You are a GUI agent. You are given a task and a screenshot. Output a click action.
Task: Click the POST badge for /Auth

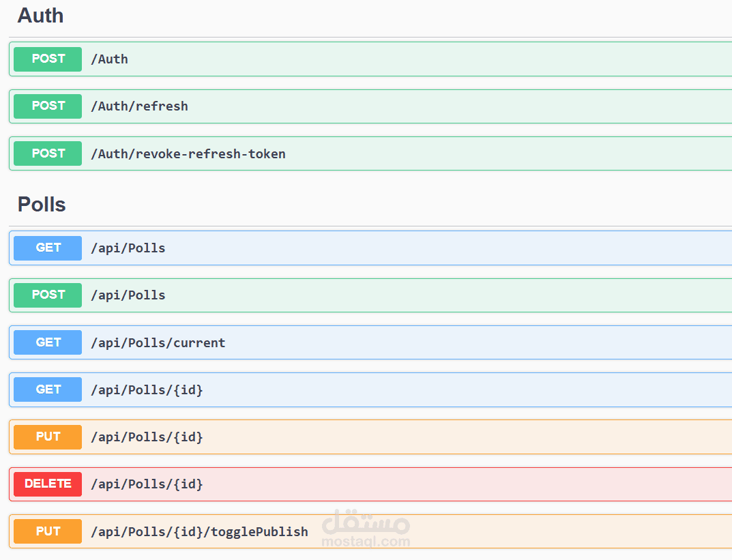48,59
